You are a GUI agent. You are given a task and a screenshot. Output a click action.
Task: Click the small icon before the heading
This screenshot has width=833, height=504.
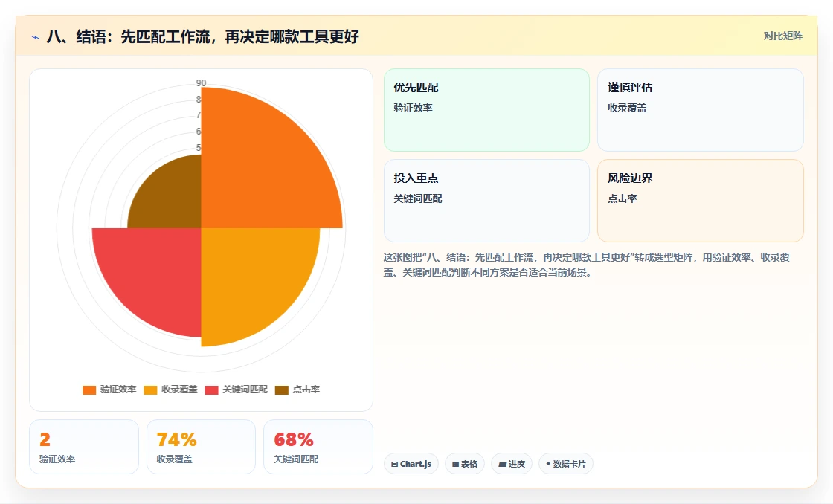(x=36, y=37)
